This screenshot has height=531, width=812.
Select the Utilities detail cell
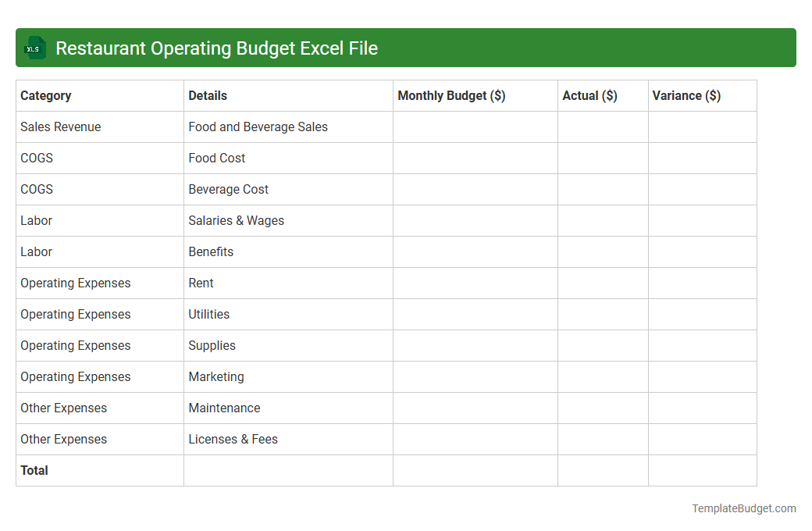click(x=208, y=314)
